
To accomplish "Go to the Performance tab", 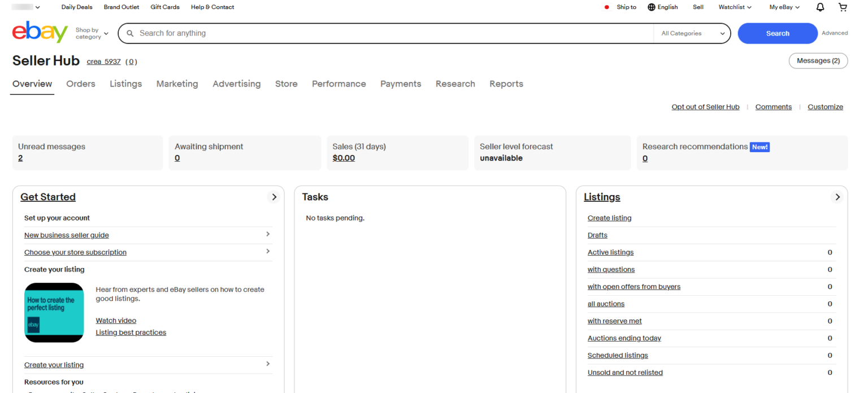I will click(x=338, y=84).
